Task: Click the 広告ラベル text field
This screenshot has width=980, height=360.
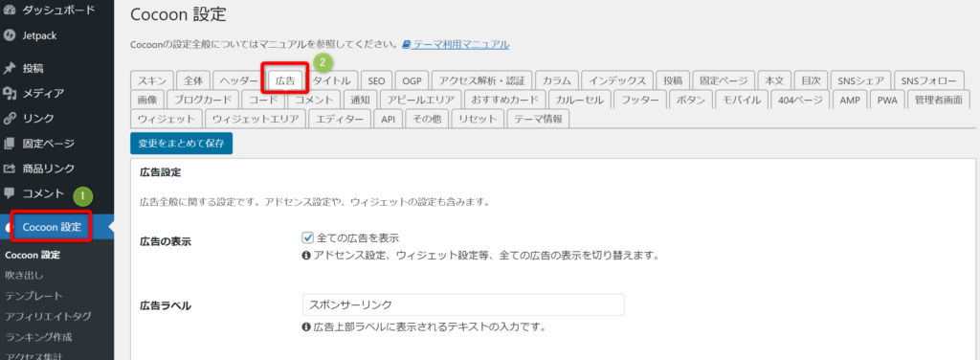Action: [463, 305]
